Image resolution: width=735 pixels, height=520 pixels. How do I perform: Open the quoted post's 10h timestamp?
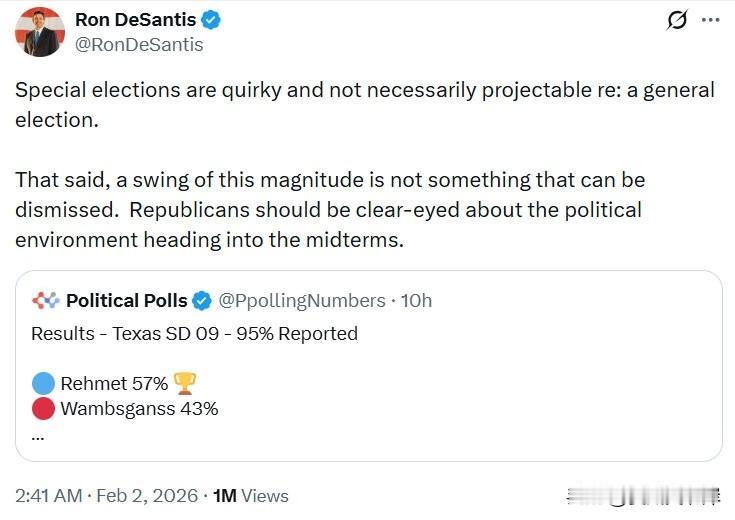416,300
